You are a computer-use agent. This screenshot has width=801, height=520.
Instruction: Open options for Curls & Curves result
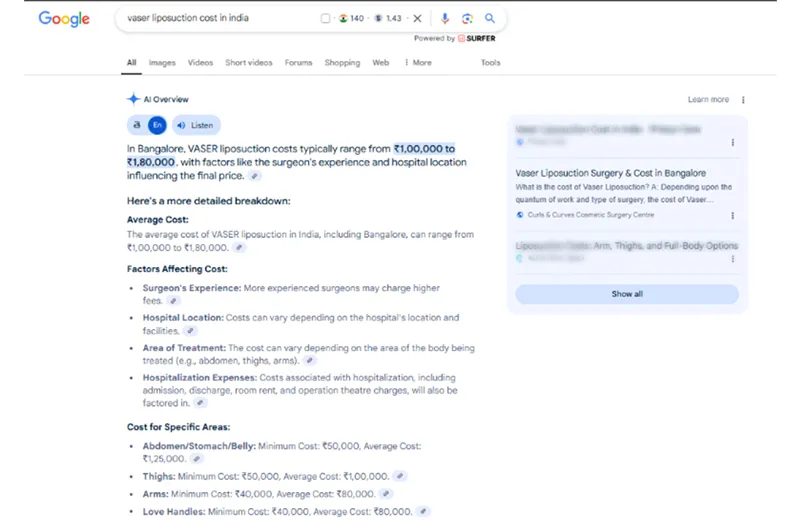(732, 215)
